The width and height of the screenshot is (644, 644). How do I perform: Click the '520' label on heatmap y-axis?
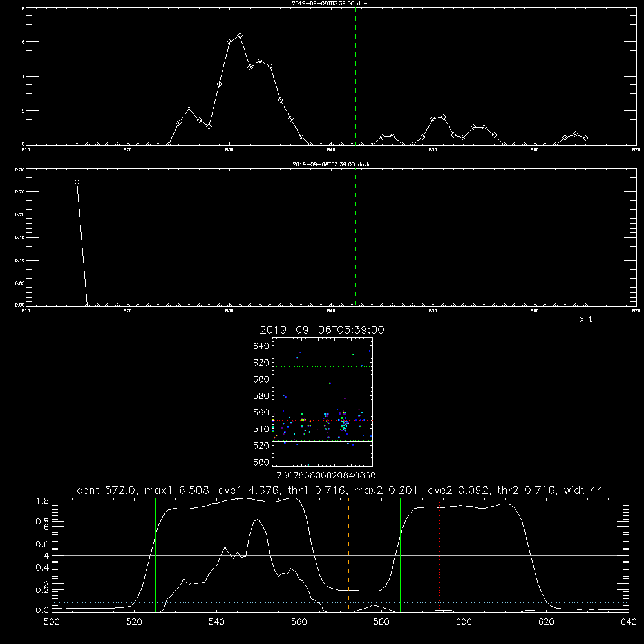(x=261, y=446)
